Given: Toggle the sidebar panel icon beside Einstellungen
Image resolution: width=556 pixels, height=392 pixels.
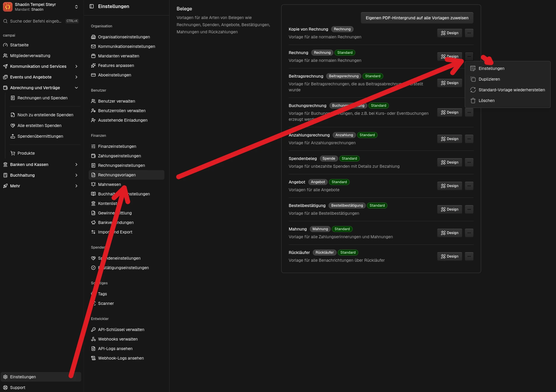Looking at the screenshot, I should click(92, 6).
